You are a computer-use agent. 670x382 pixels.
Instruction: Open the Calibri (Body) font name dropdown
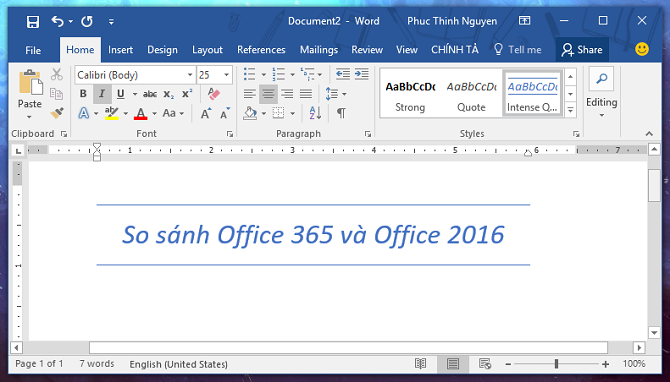coord(190,75)
